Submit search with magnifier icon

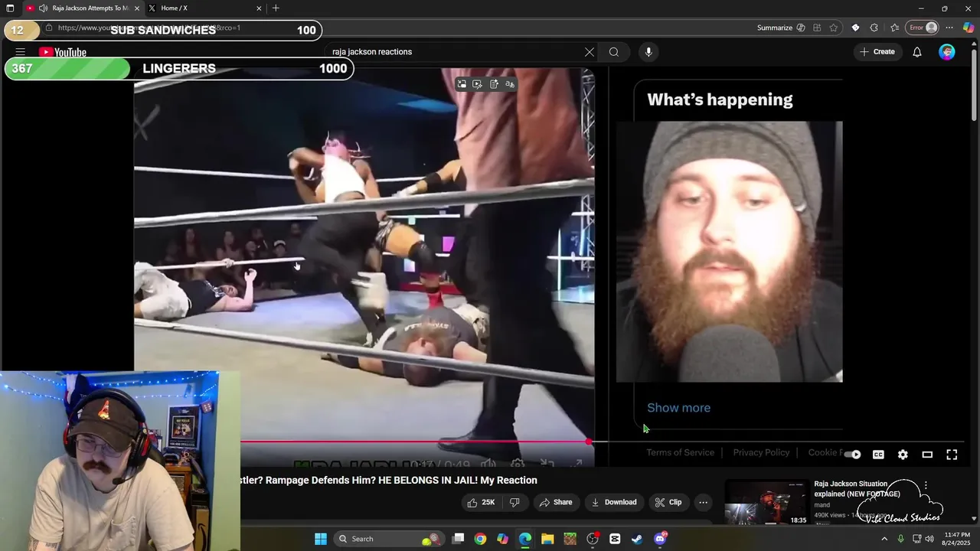(x=613, y=52)
